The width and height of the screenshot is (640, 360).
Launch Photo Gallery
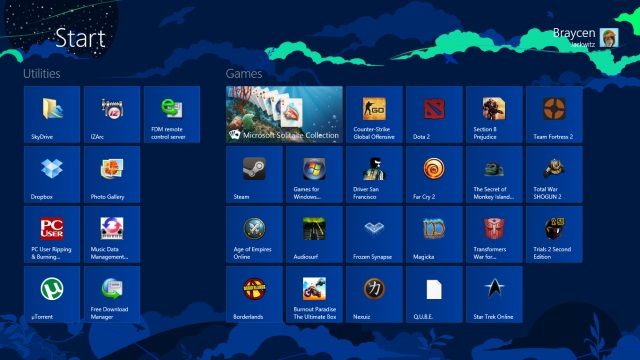112,174
